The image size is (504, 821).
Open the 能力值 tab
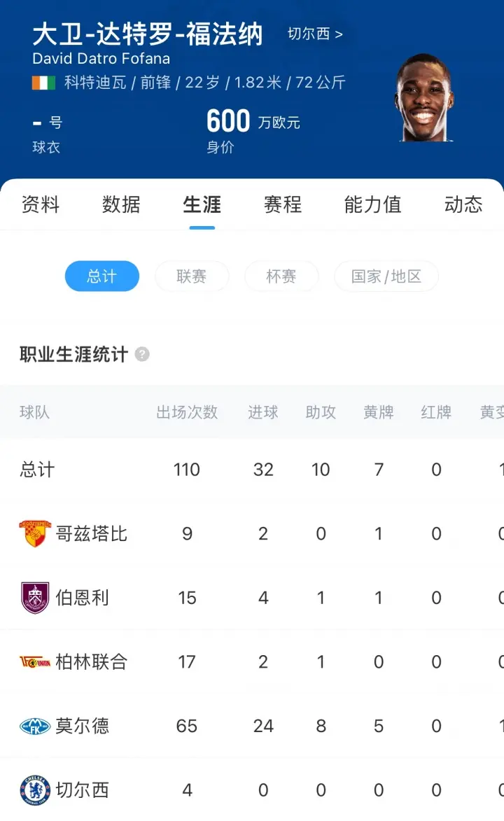(x=372, y=204)
